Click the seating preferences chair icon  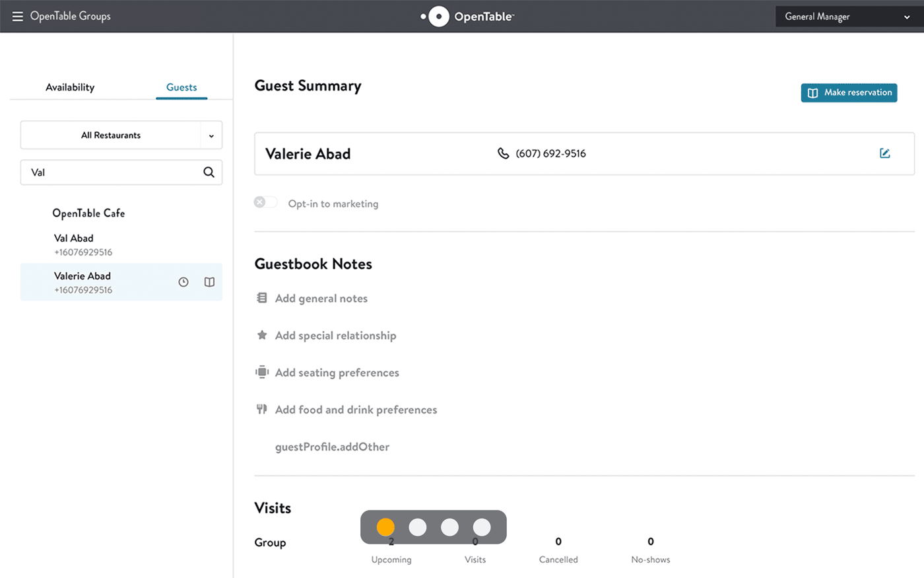click(x=262, y=372)
